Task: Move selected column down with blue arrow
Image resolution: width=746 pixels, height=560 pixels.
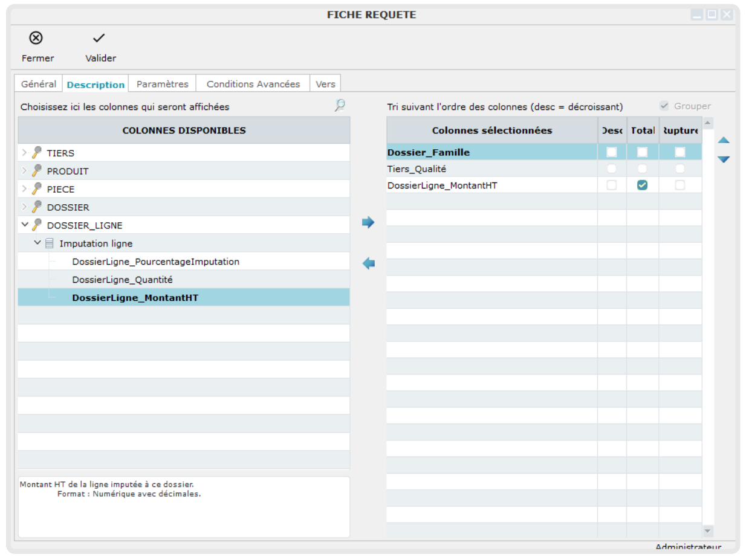Action: [724, 159]
